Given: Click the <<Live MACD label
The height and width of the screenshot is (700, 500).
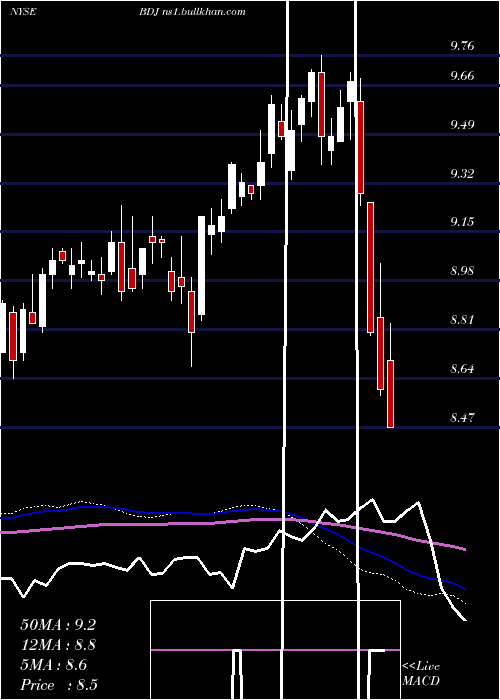Looking at the screenshot, I should click(x=421, y=673).
